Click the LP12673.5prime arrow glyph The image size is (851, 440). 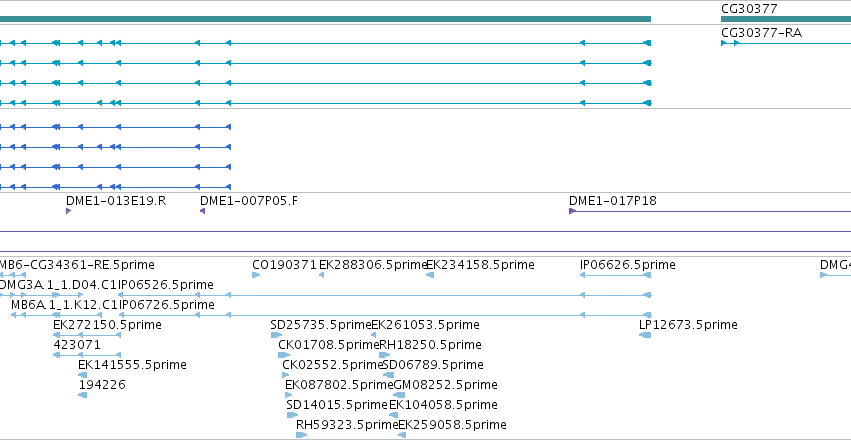click(645, 335)
